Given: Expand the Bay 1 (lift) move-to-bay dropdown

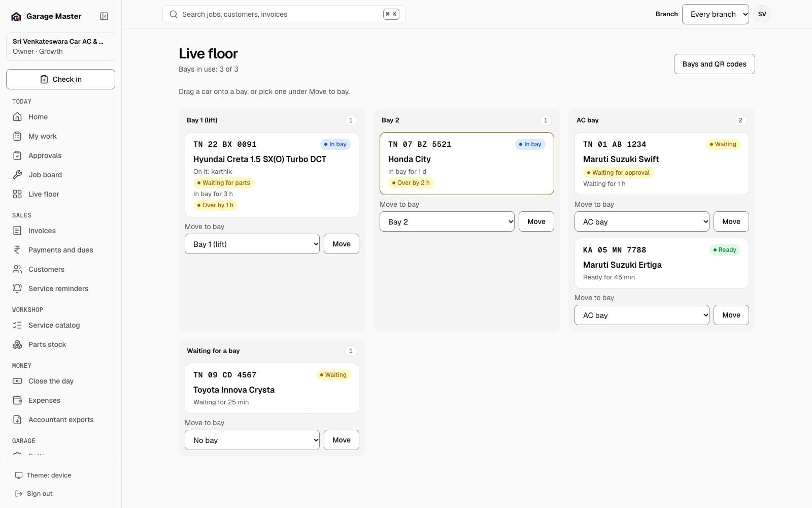Looking at the screenshot, I should tap(252, 244).
